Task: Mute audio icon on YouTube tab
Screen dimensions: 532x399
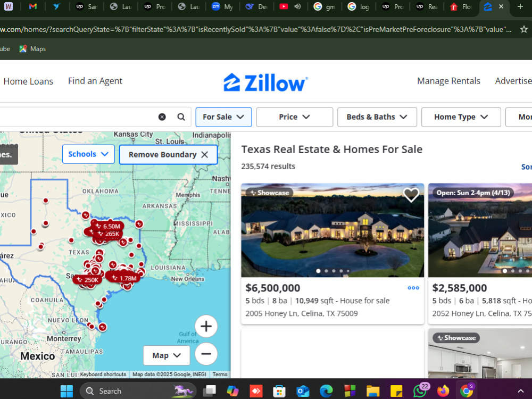Action: pyautogui.click(x=297, y=6)
